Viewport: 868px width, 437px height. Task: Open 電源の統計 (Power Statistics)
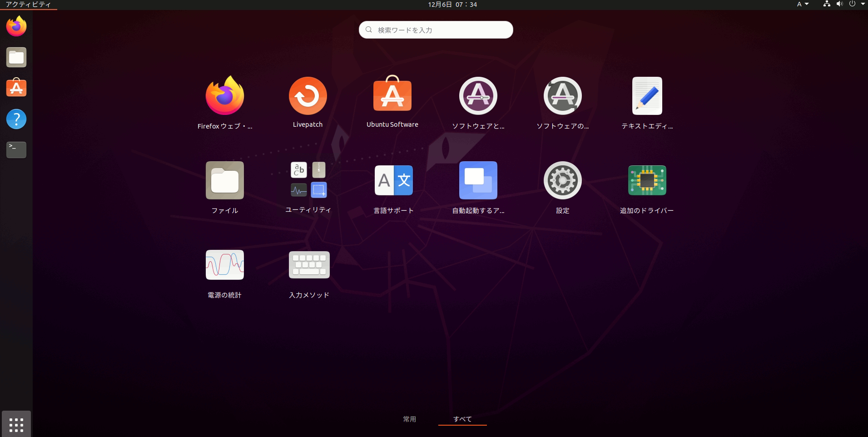click(x=225, y=265)
